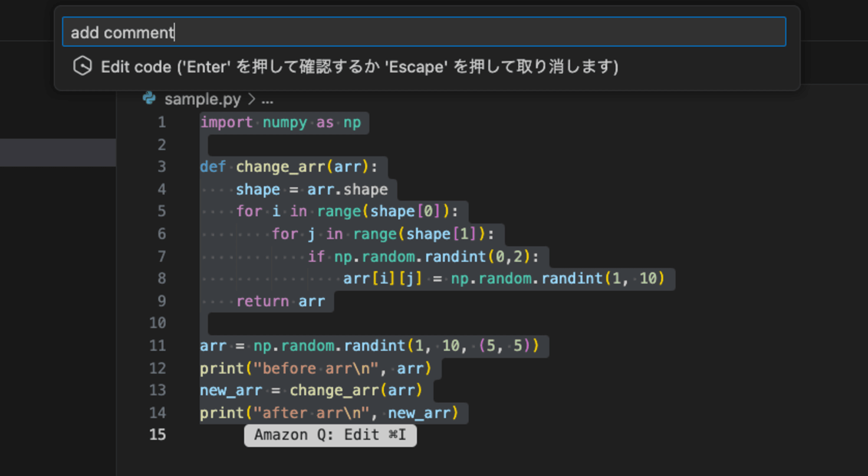Image resolution: width=868 pixels, height=476 pixels.
Task: Click 'new_arr = change_arr(arr)' line
Action: pos(311,391)
